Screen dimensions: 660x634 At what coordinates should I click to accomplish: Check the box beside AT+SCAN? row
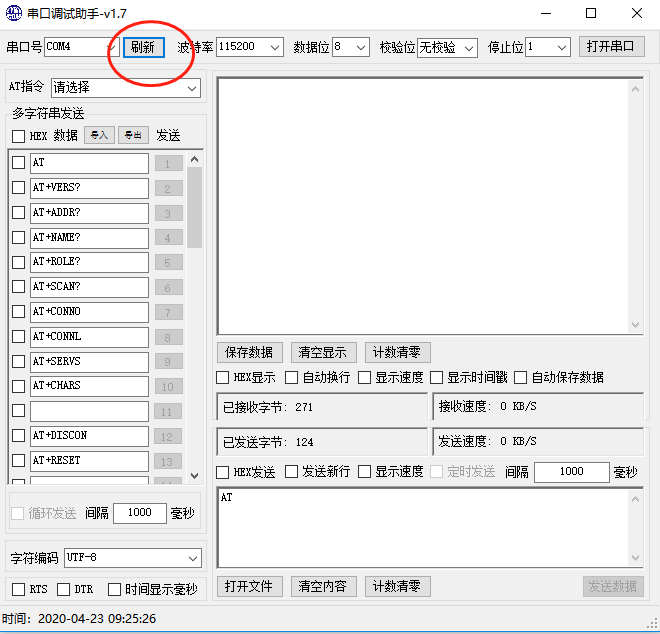tap(19, 287)
